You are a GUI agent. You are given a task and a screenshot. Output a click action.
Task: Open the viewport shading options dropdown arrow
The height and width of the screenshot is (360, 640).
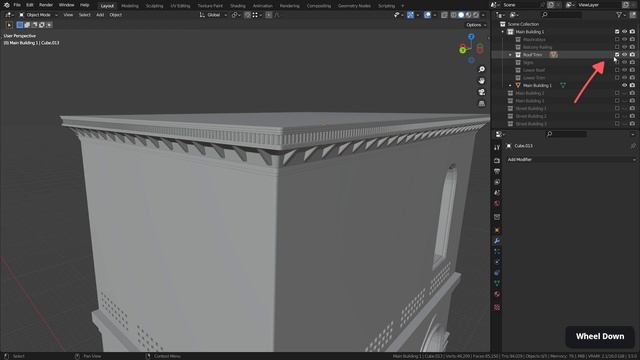pos(483,15)
